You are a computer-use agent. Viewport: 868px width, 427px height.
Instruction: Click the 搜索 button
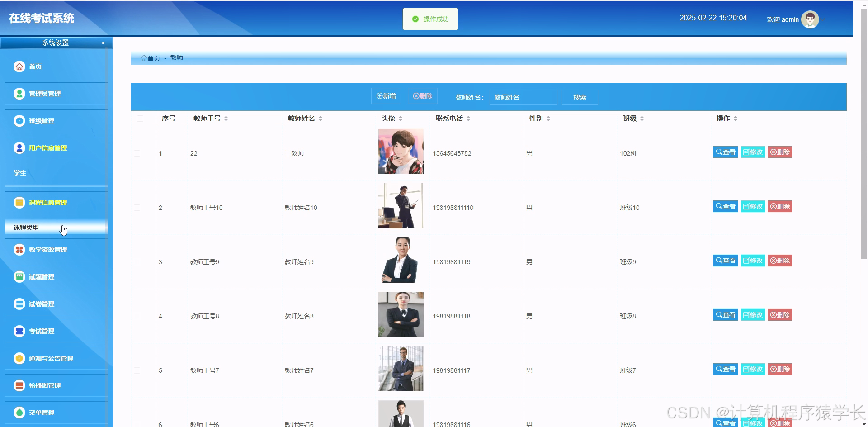[x=580, y=97]
